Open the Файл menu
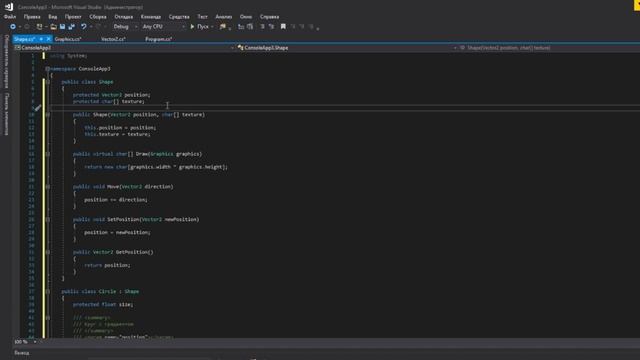 [x=10, y=17]
